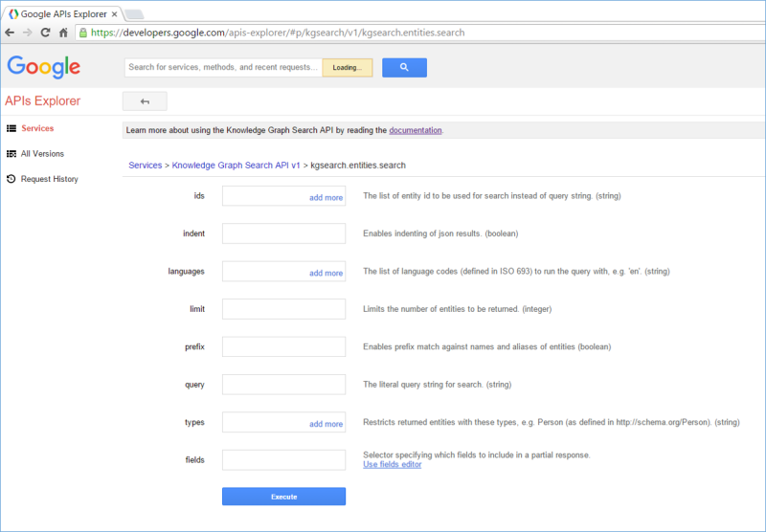
Task: Click the limit input field
Action: [283, 309]
